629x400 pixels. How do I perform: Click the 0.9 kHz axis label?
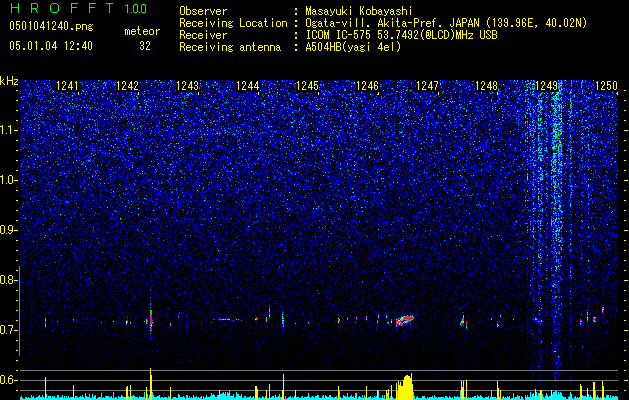(8, 229)
